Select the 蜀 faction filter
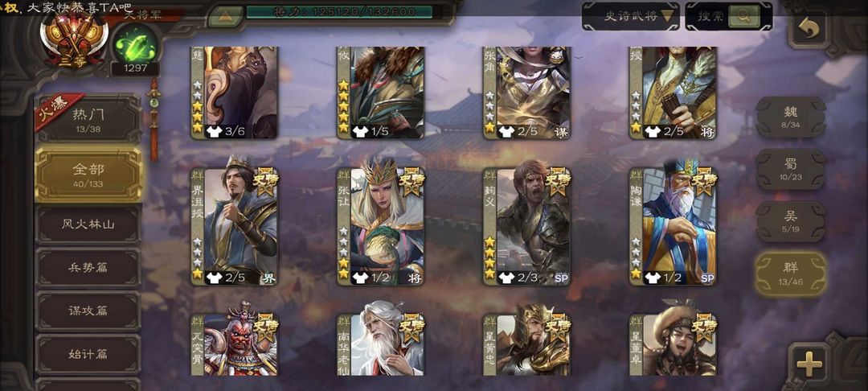The image size is (868, 391). (791, 169)
